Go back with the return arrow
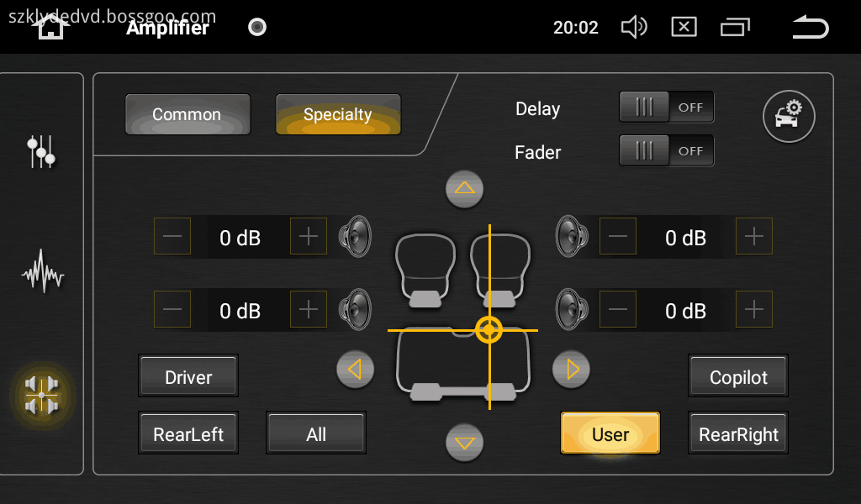This screenshot has height=504, width=861. point(811,27)
